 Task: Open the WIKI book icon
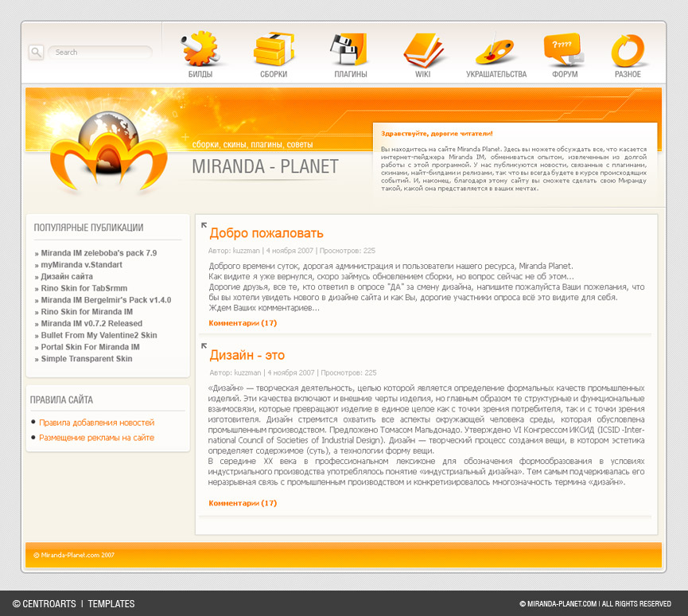pyautogui.click(x=423, y=49)
